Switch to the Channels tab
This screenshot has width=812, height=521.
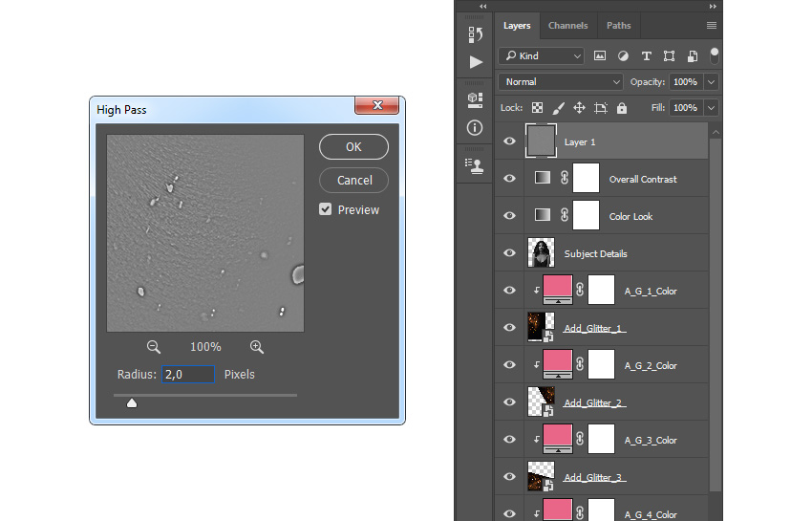coord(568,26)
